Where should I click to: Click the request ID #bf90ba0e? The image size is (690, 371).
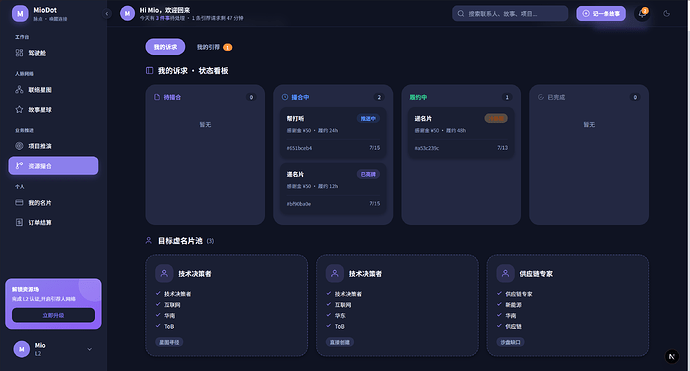(299, 204)
